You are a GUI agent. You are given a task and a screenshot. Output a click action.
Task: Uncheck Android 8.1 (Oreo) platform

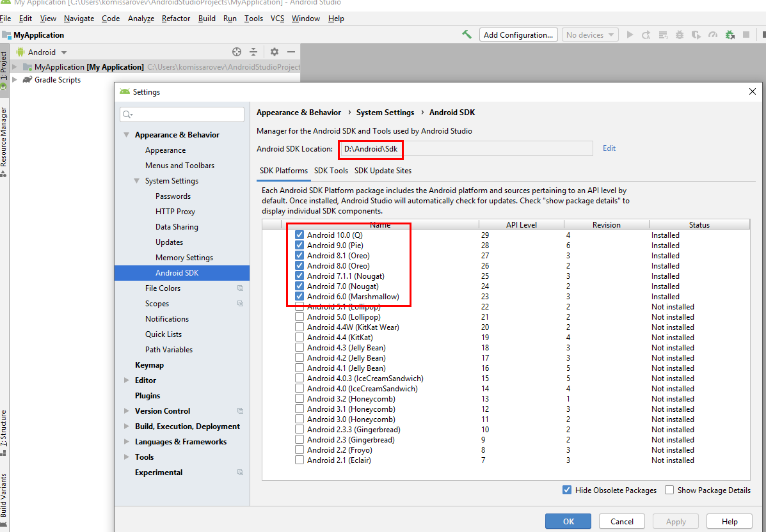coord(299,255)
